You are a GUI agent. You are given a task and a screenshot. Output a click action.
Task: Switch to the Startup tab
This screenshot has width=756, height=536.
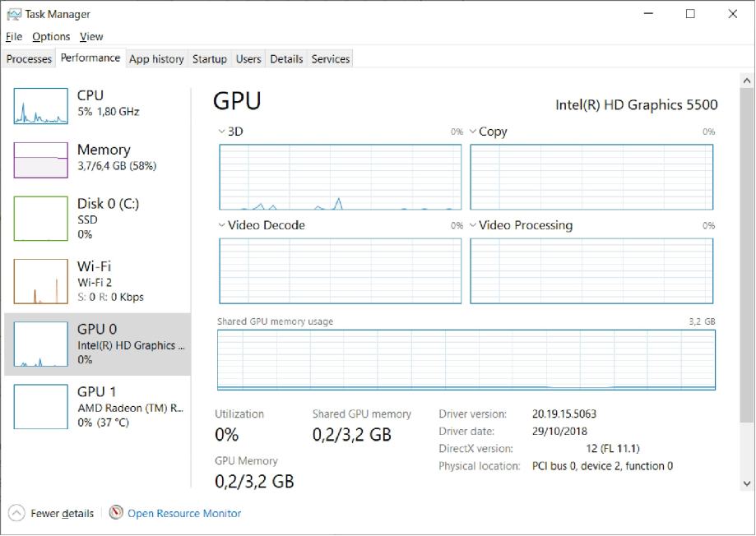pyautogui.click(x=209, y=59)
